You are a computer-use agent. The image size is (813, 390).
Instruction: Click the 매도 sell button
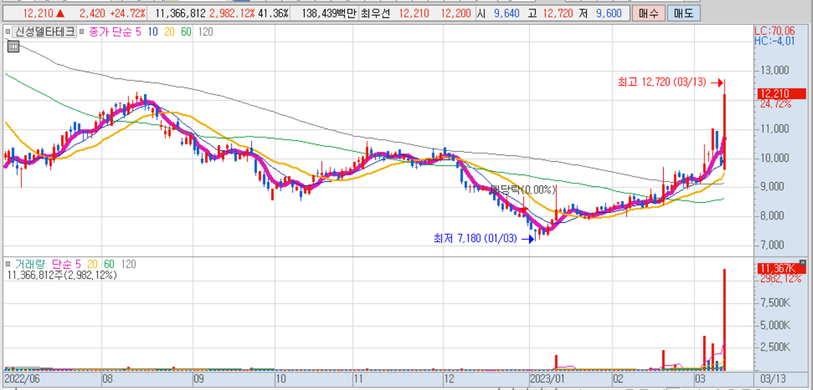tap(682, 13)
